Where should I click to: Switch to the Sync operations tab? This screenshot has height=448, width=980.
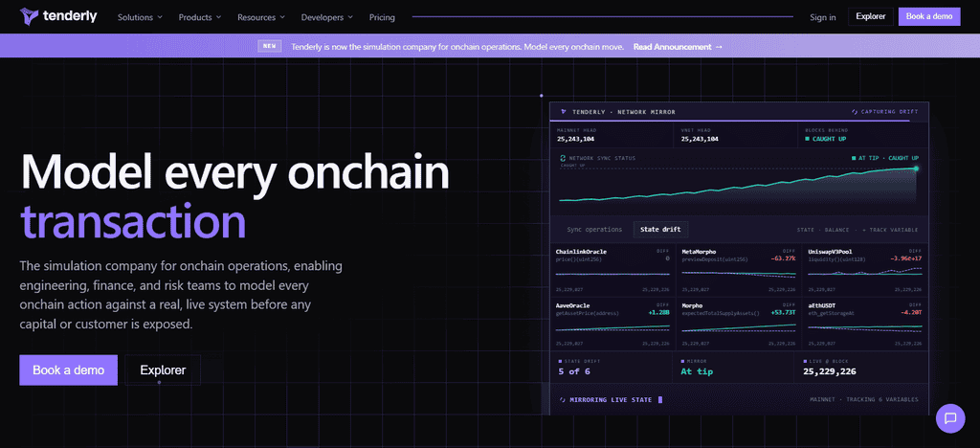coord(594,230)
